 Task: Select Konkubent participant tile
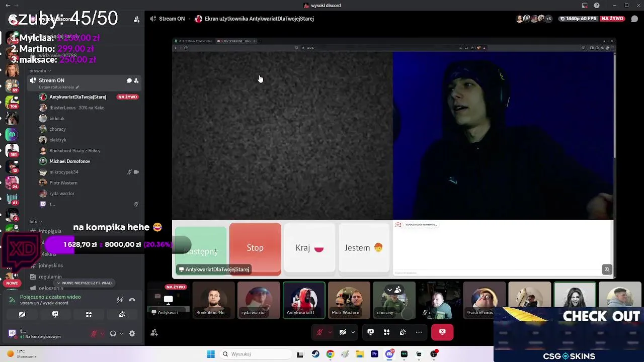(213, 300)
